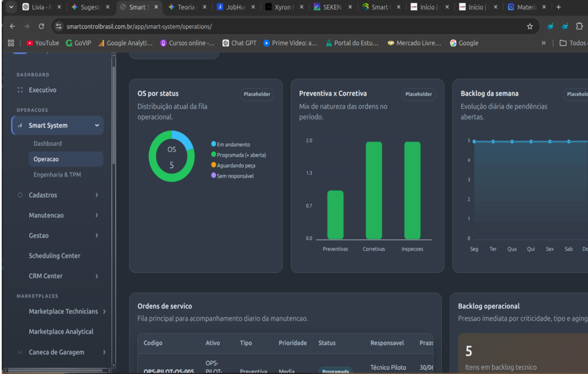The image size is (588, 374).
Task: Click the Preventivas bar in chart
Action: pos(335,215)
